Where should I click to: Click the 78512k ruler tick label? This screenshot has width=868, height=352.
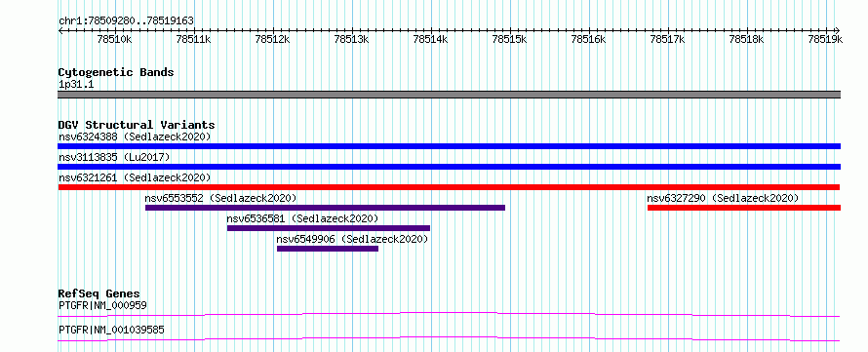tap(272, 39)
